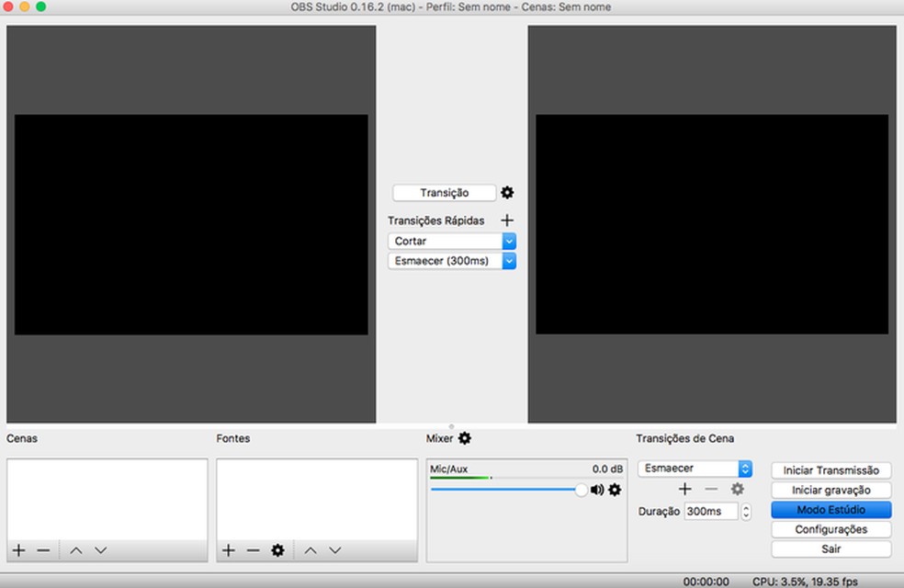Open Mic/Aux source settings gear
904x588 pixels.
pyautogui.click(x=616, y=490)
